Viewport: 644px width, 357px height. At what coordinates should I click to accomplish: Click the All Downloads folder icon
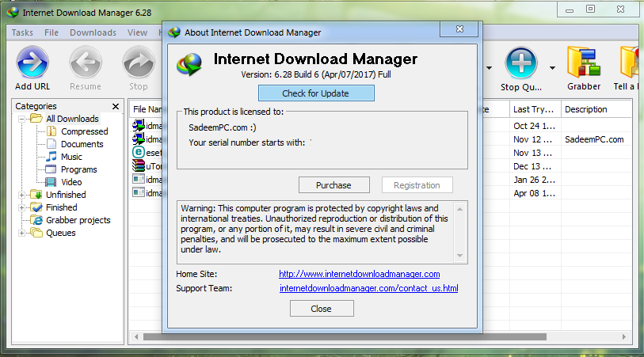point(36,119)
